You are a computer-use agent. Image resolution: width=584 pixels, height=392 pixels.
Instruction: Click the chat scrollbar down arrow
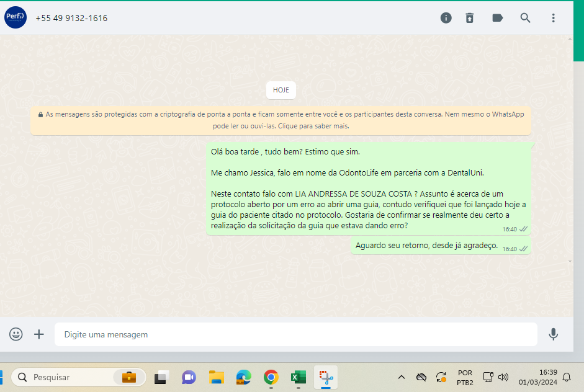point(570,261)
